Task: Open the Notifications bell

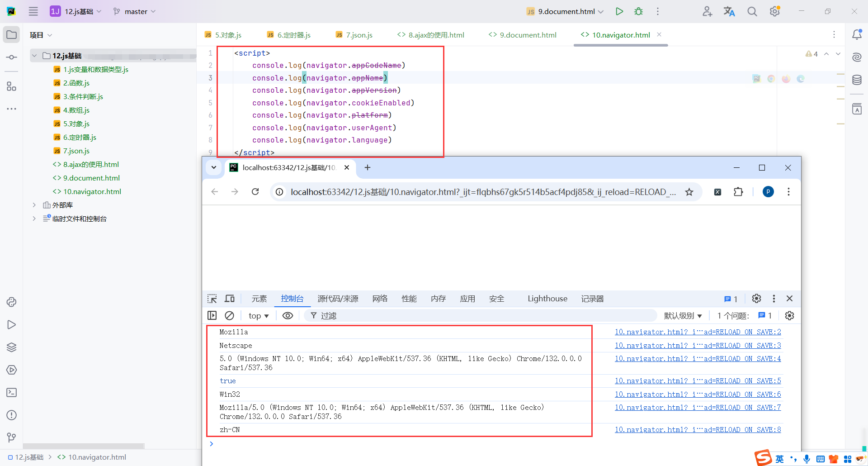Action: [857, 34]
